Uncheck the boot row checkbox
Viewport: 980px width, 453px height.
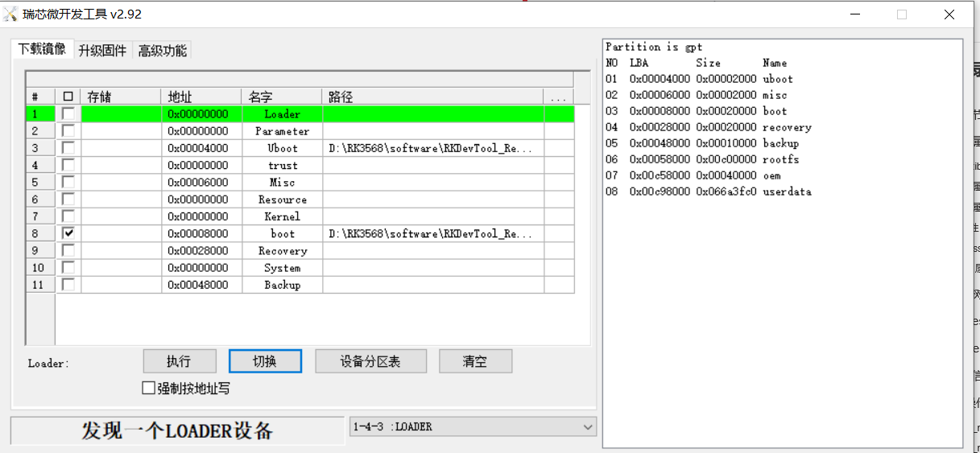pos(68,233)
